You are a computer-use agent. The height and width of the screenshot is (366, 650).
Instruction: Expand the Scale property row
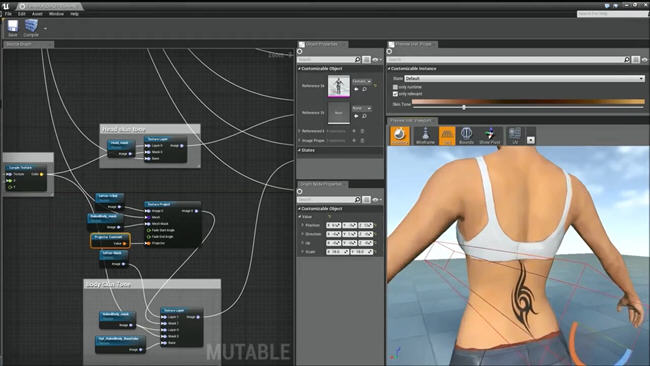click(x=303, y=252)
